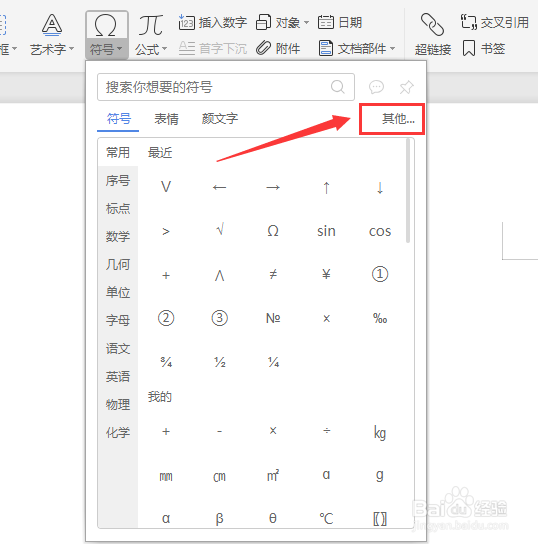Insert the mm unit symbol
The image size is (538, 544).
[x=166, y=476]
